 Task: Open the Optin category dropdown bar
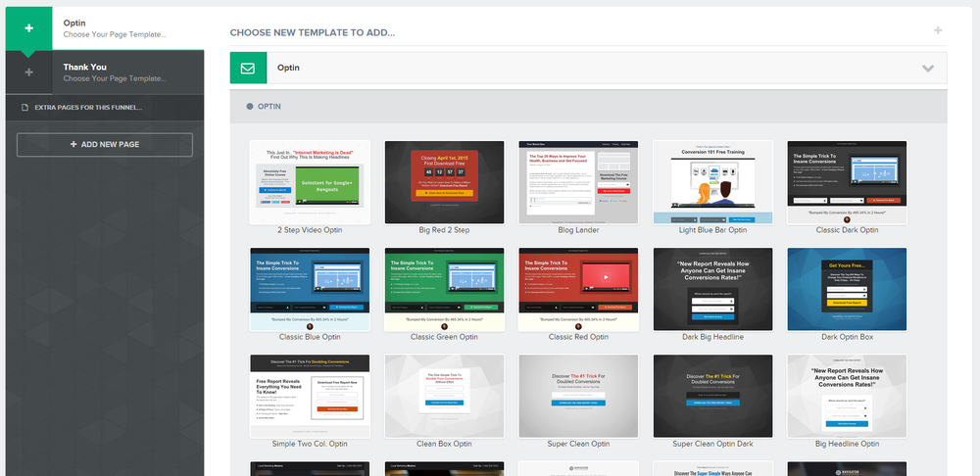[x=588, y=69]
